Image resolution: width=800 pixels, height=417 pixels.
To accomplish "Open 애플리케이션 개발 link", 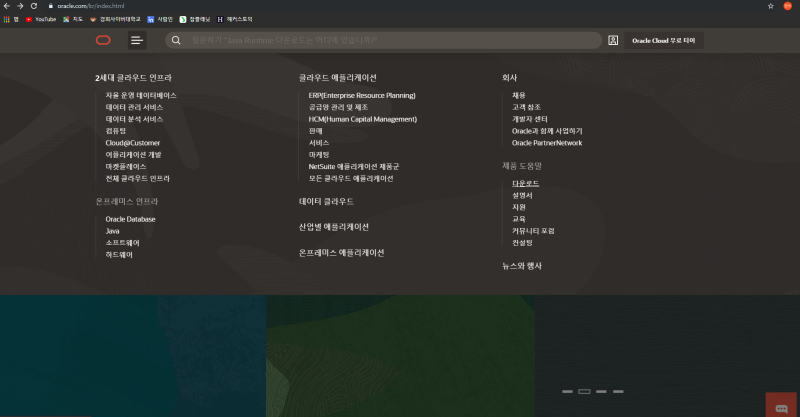I will (133, 155).
